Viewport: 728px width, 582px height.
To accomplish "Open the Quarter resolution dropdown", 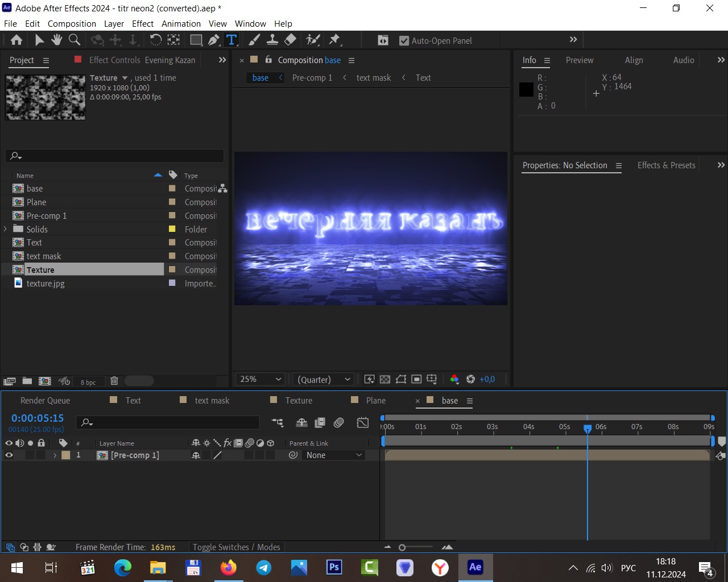I will point(324,379).
